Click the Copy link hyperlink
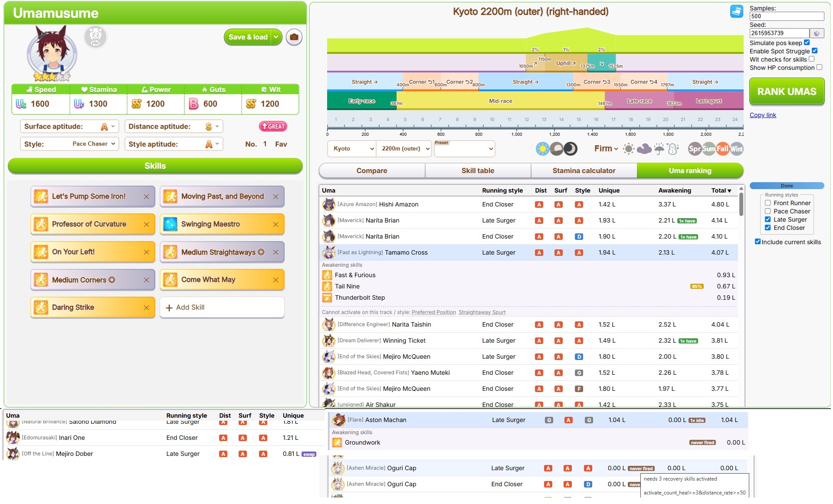Screen dimensions: 833x504 pos(763,115)
